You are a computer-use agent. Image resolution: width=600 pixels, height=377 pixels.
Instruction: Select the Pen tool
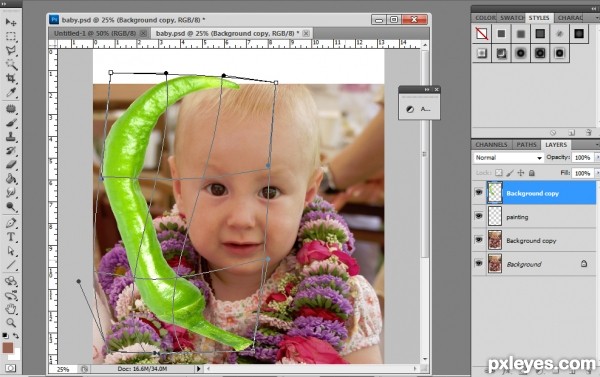[x=11, y=223]
